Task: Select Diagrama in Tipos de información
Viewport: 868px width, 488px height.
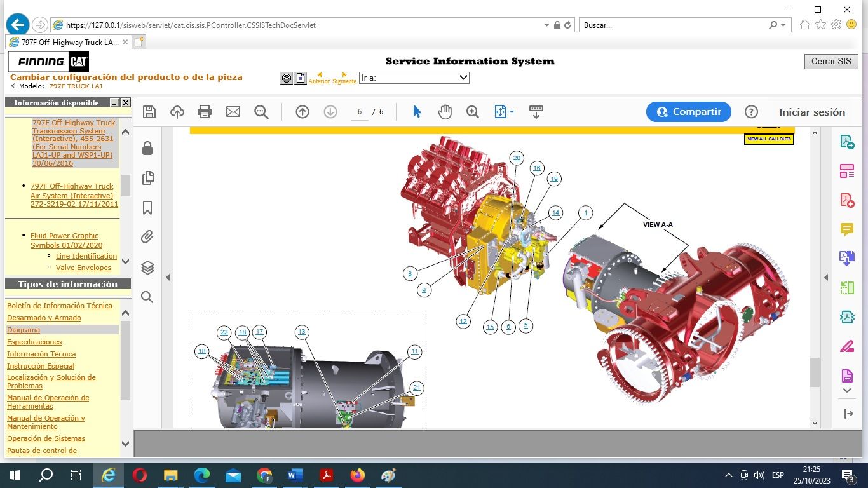Action: tap(24, 330)
